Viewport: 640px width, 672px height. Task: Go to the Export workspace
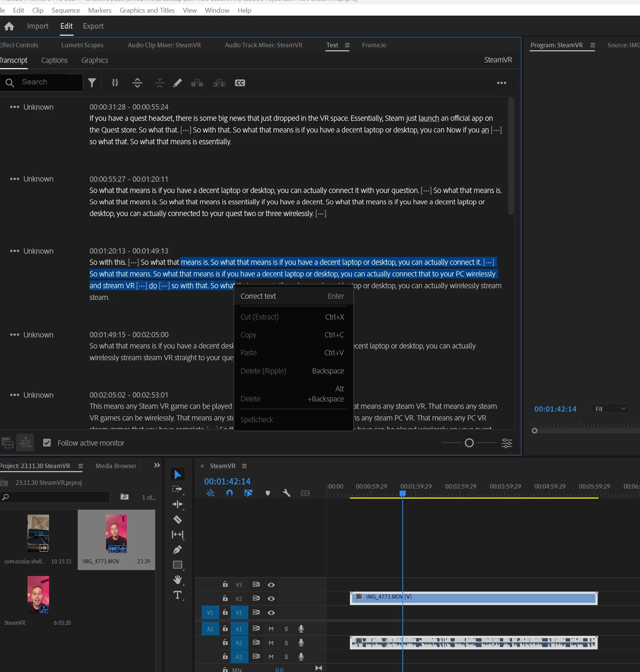pos(93,26)
